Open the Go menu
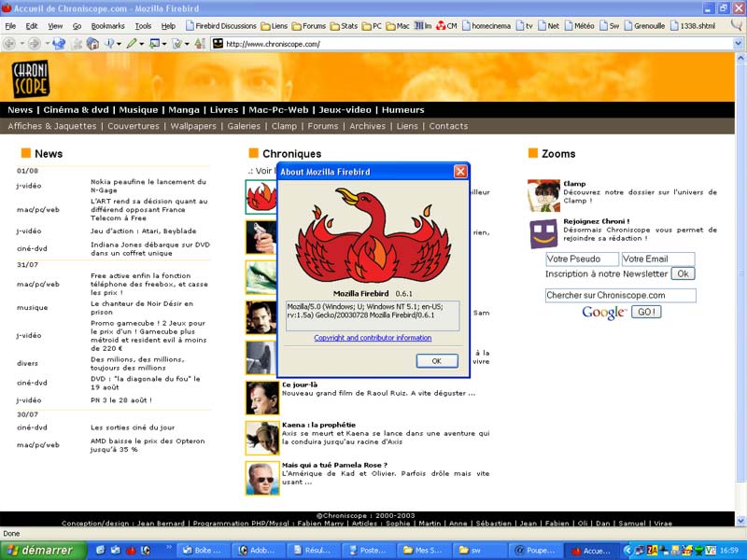The width and height of the screenshot is (747, 560). coord(77,26)
